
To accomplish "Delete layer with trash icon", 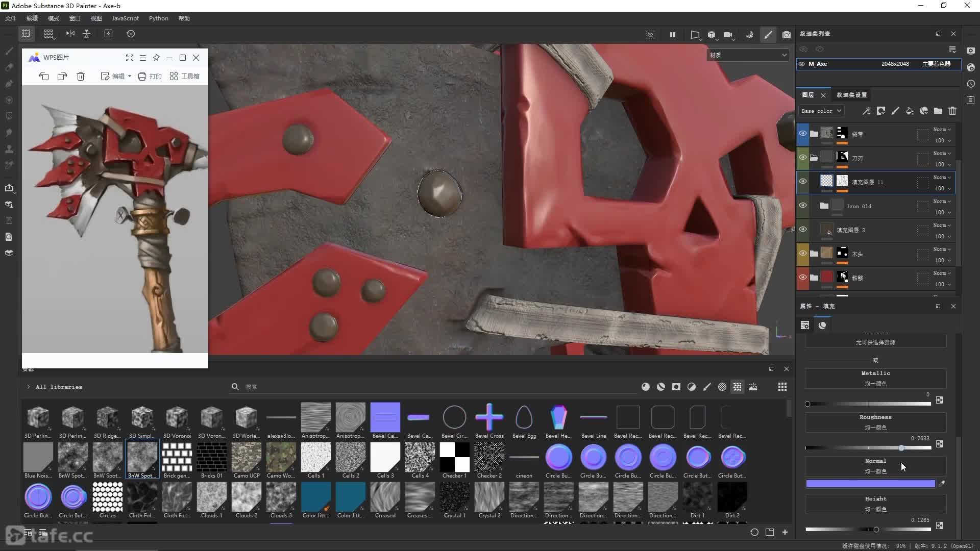I will click(952, 111).
